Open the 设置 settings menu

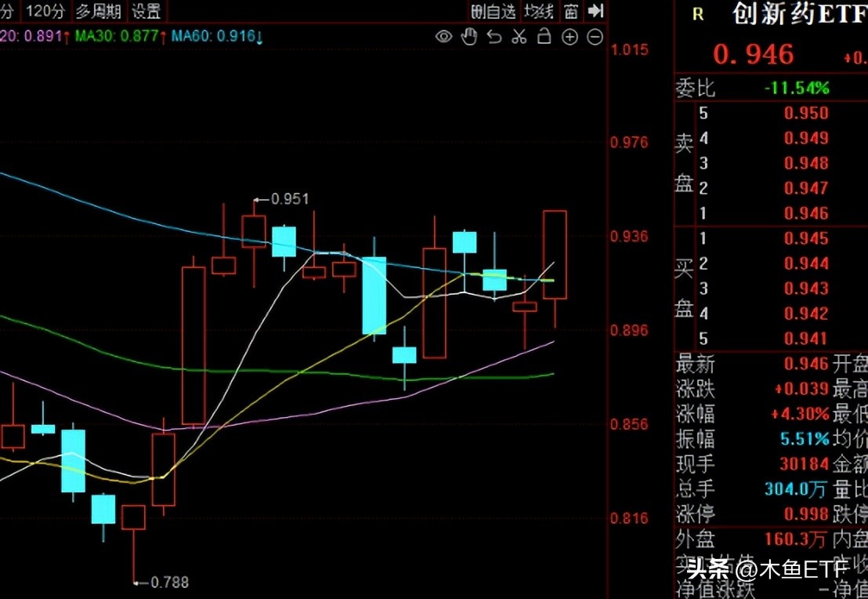[x=146, y=11]
